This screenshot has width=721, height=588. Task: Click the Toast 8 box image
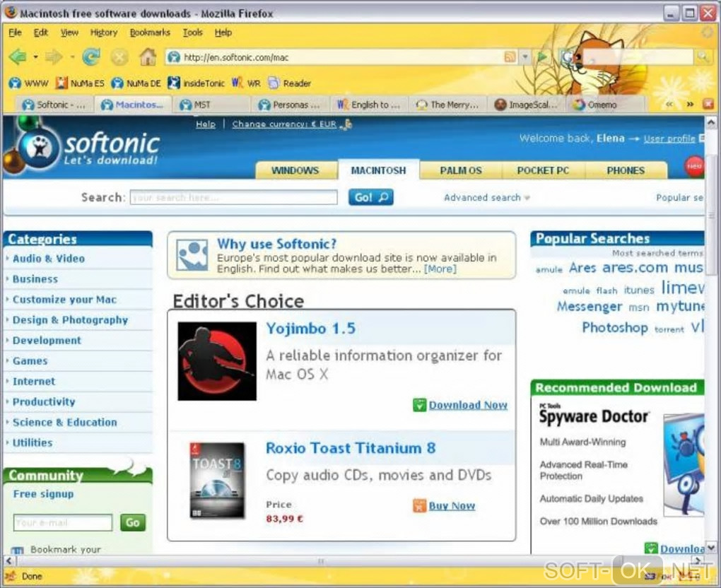tap(218, 481)
